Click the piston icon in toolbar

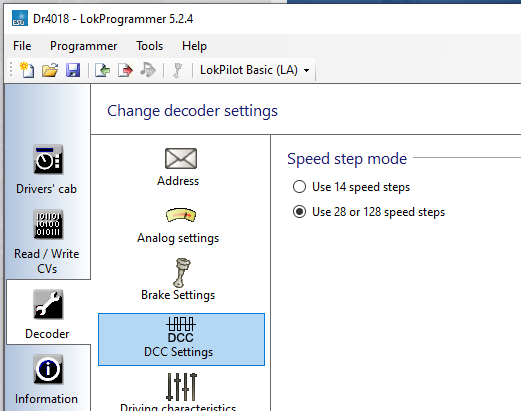coord(178,70)
